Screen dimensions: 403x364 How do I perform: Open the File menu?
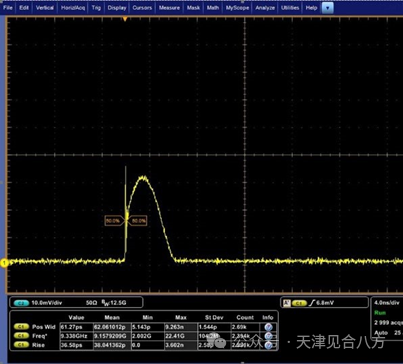7,7
